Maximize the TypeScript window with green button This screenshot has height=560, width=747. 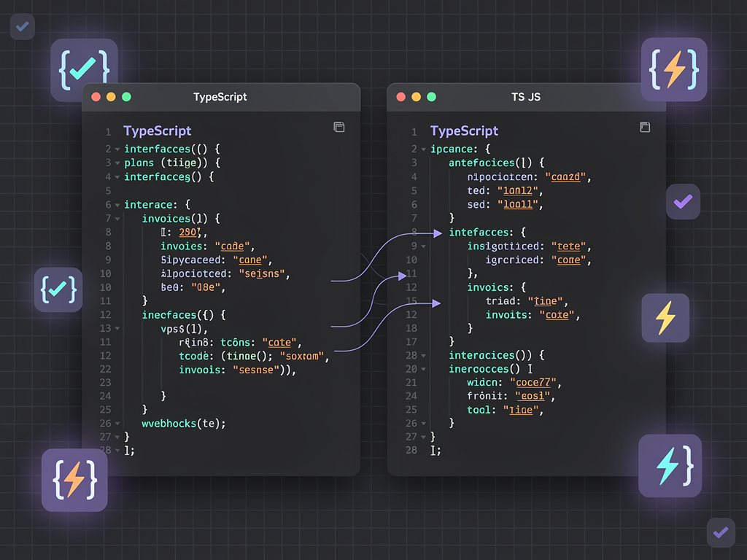coord(126,97)
